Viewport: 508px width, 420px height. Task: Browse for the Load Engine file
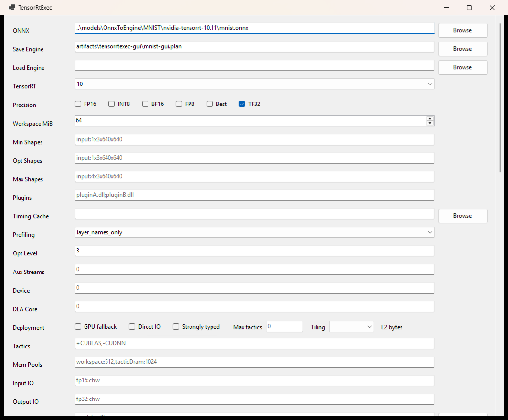point(463,67)
